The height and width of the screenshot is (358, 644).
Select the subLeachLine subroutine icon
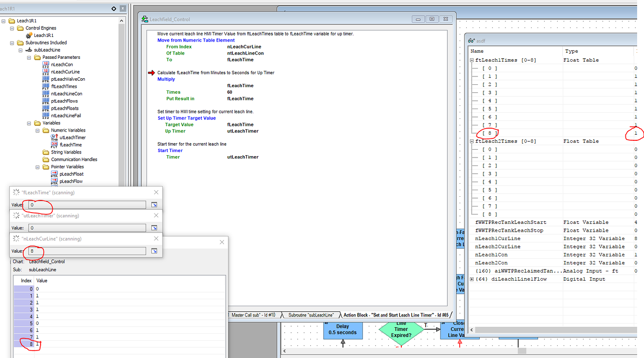pyautogui.click(x=29, y=49)
